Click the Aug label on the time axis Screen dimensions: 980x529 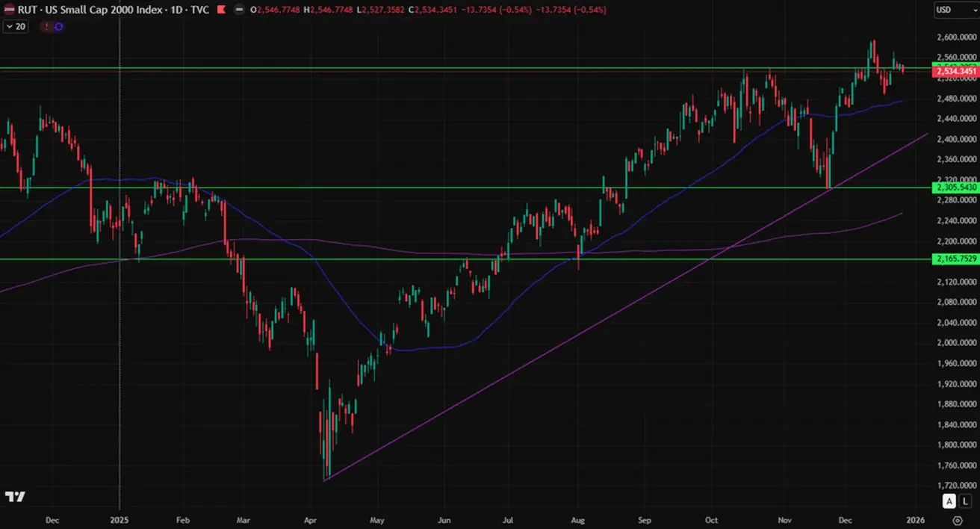[x=577, y=520]
